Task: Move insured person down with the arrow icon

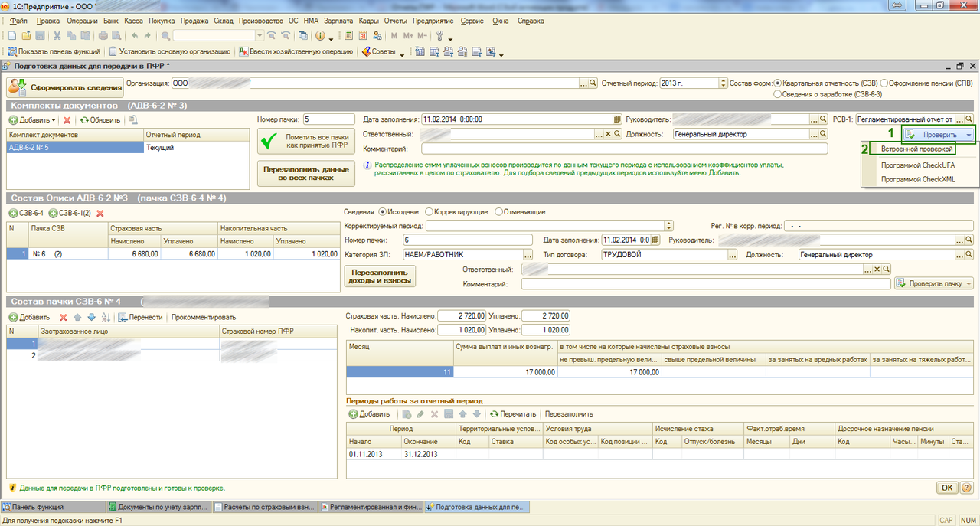Action: [x=92, y=317]
